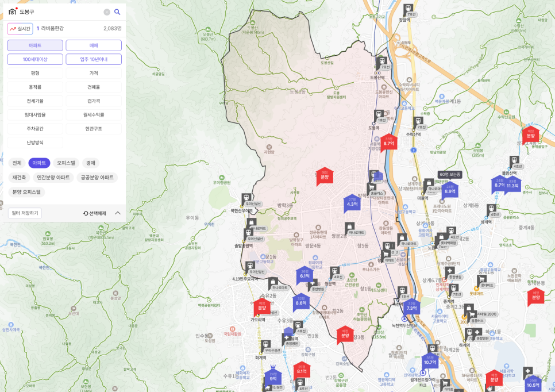Image resolution: width=555 pixels, height=392 pixels.
Task: Open the 가격 filter options
Action: coord(94,74)
